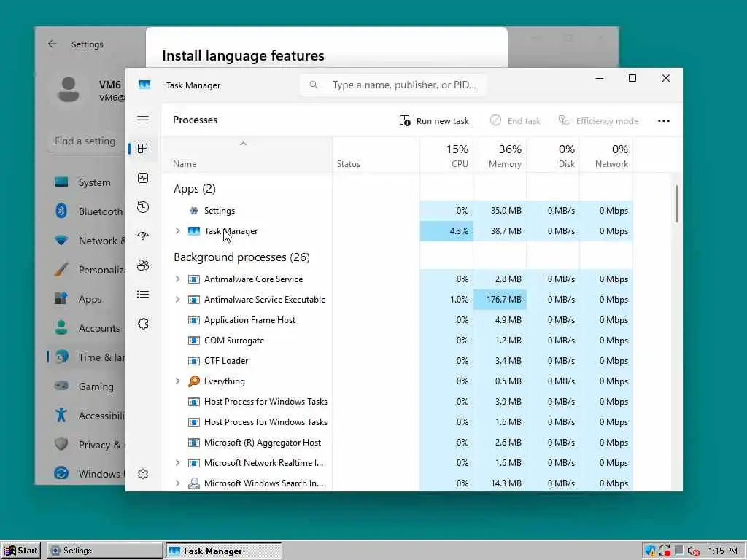747x560 pixels.
Task: Click the Task Manager search field
Action: coord(393,85)
